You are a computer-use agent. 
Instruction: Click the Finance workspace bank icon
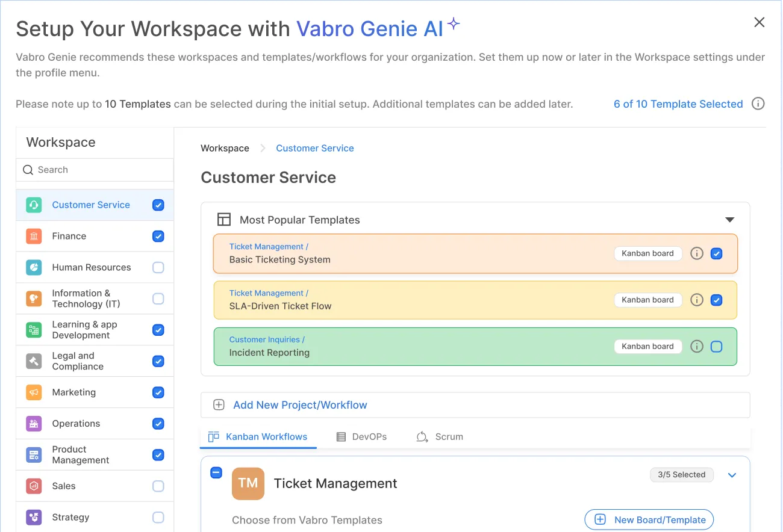tap(34, 237)
